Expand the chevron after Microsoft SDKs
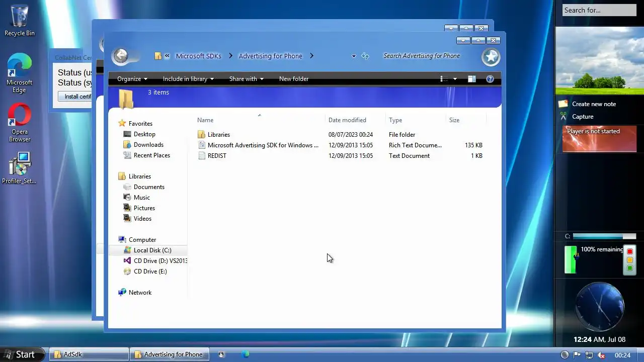 [x=230, y=56]
